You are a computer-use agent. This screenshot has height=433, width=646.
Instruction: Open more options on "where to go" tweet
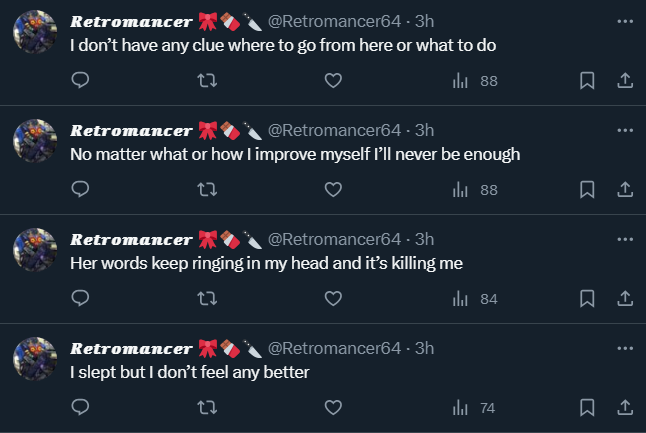[625, 21]
